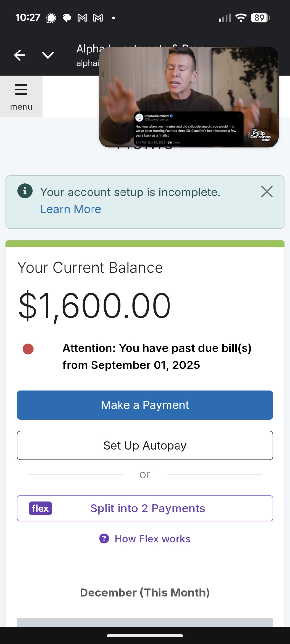Tap the question mark help icon
The image size is (290, 644).
point(104,538)
